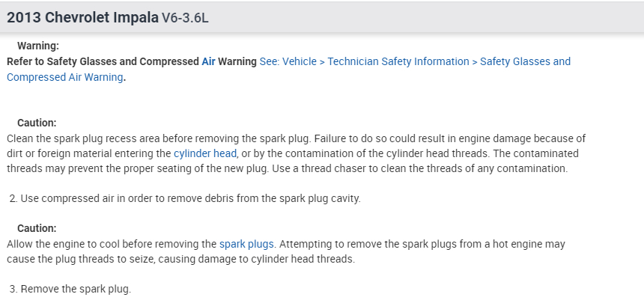Click "Technician Safety Information" in the breadcrumb link
Screen dimensions: 644x306
click(x=398, y=61)
